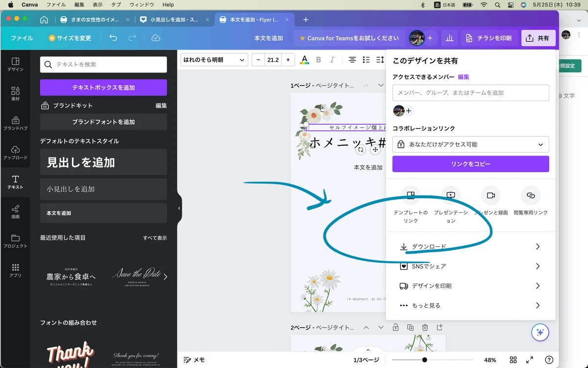This screenshot has width=588, height=368.
Task: Select the テキスト sidebar panel
Action: [15, 182]
